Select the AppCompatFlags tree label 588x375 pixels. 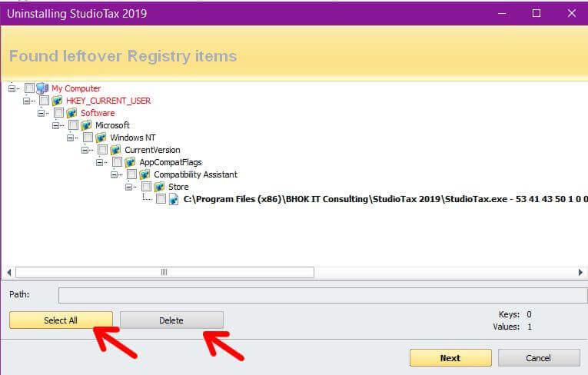pyautogui.click(x=171, y=162)
